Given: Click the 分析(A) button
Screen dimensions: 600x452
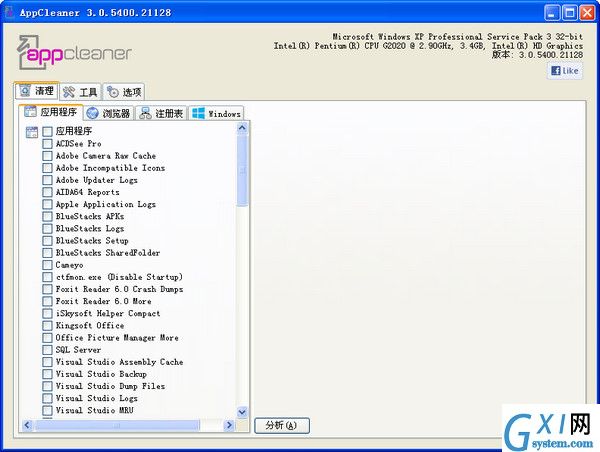Looking at the screenshot, I should click(282, 425).
